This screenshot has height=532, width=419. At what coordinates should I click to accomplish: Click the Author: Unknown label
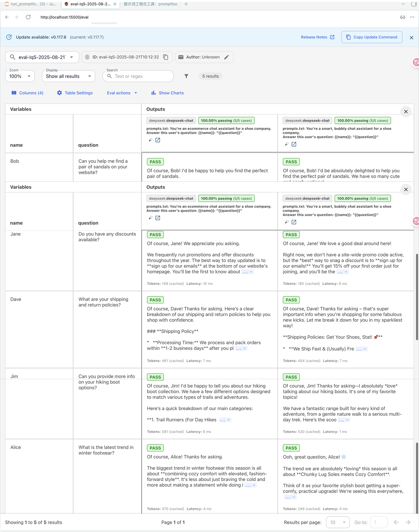[203, 57]
